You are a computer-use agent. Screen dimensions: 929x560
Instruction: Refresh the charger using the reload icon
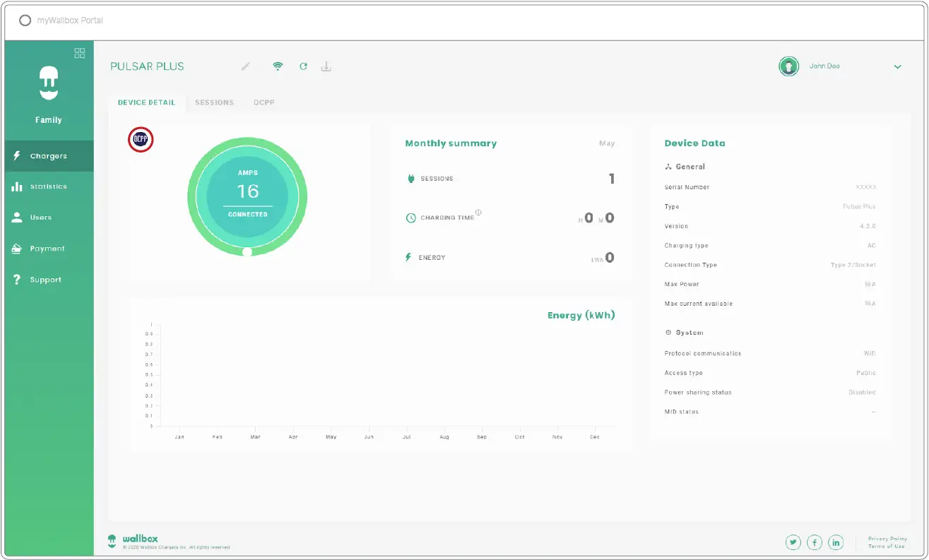point(303,66)
